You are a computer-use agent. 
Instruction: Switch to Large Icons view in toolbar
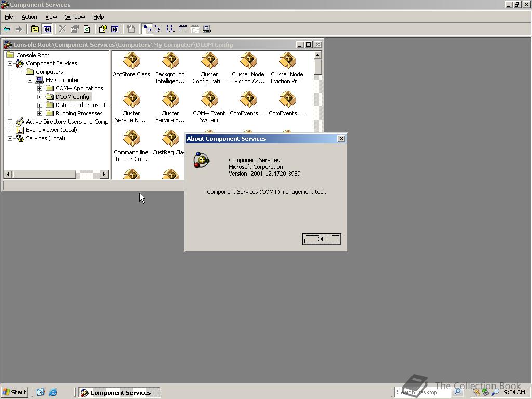[x=147, y=29]
